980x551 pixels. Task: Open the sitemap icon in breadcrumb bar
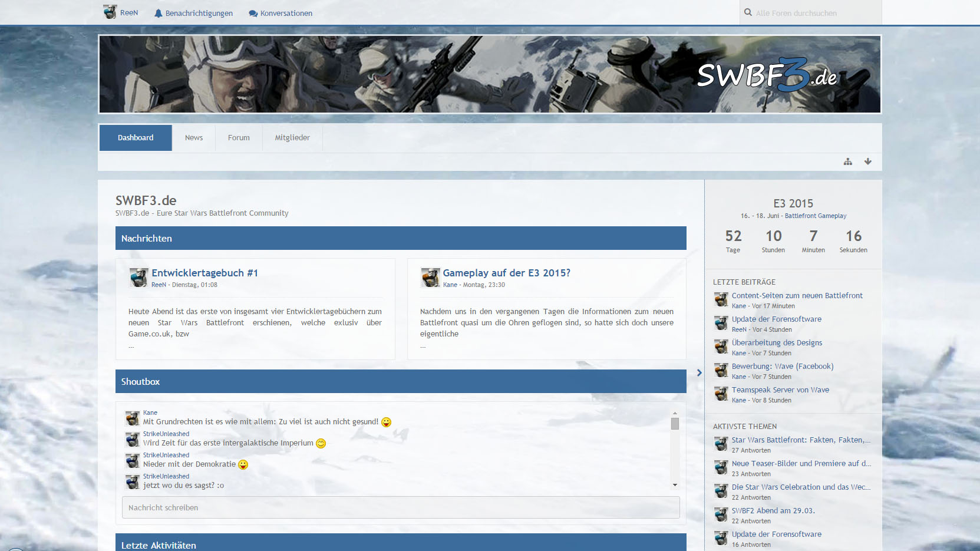click(847, 161)
